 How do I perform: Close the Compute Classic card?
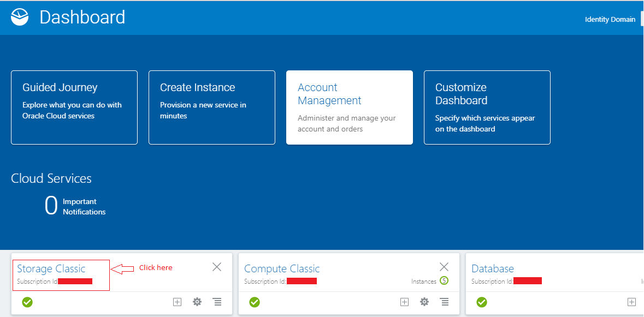click(444, 267)
